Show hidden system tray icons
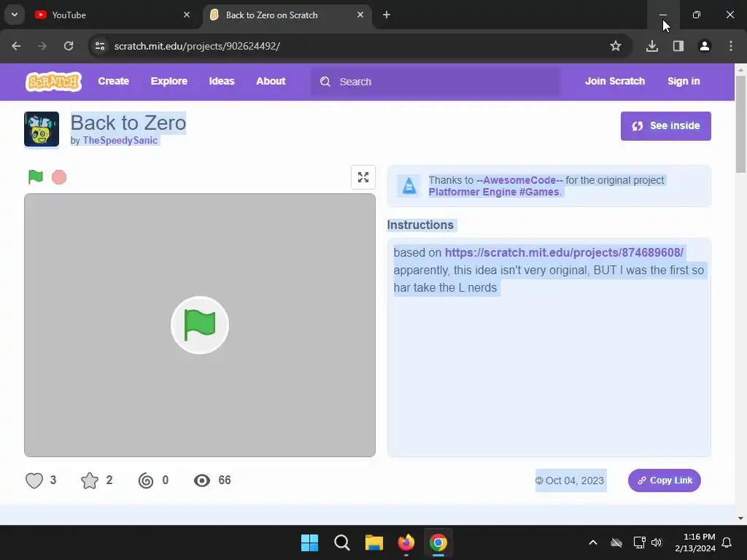747x560 pixels. pos(593,542)
